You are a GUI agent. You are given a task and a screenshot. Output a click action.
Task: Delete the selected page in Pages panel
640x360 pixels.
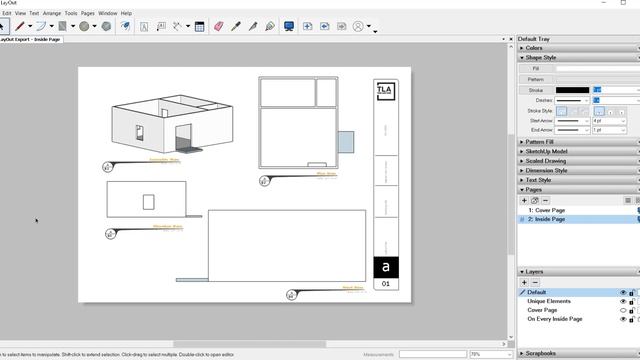545,200
